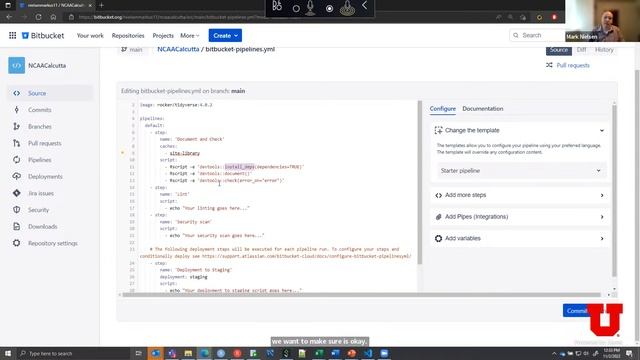Image resolution: width=640 pixels, height=360 pixels.
Task: Click the Bitbucket logo
Action: [x=43, y=36]
